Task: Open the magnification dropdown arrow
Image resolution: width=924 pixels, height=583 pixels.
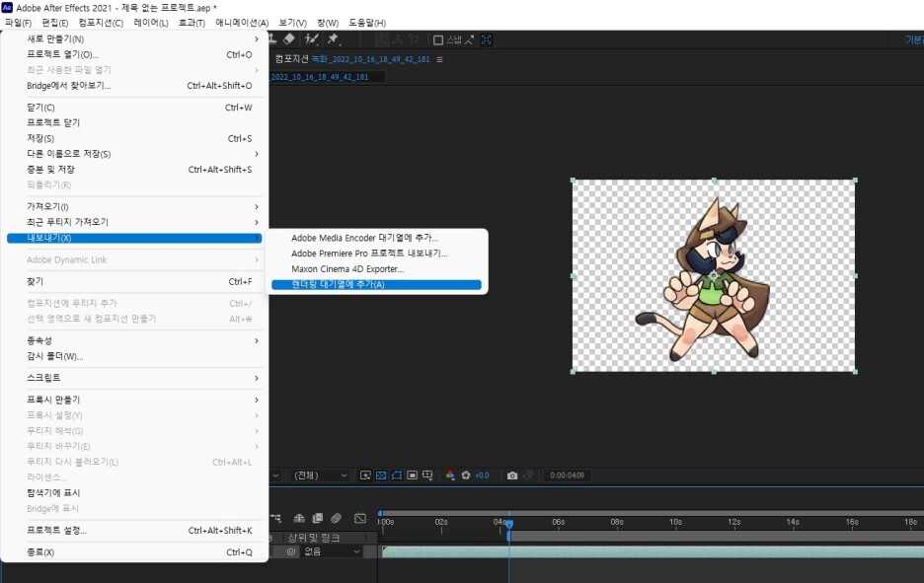Action: coord(275,475)
